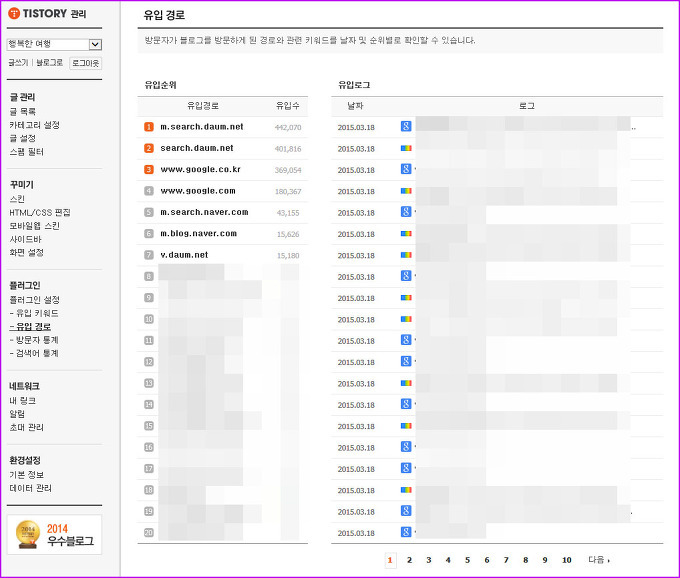Open 데이터 관리 settings
The image size is (680, 578).
[30, 489]
